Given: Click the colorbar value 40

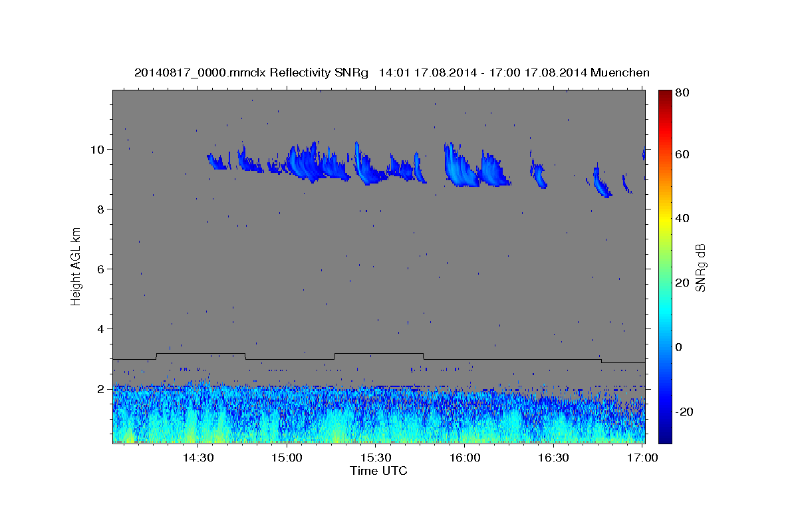Looking at the screenshot, I should coord(684,218).
